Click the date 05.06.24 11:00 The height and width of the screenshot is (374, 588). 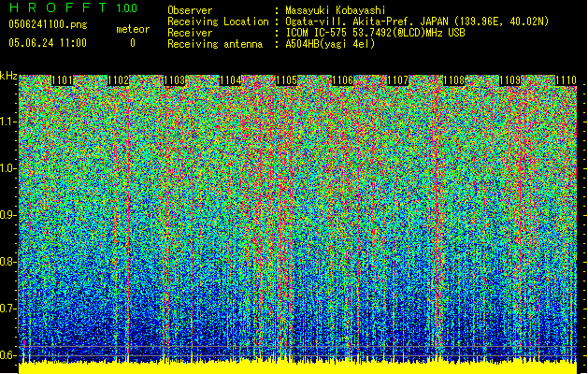click(x=48, y=43)
